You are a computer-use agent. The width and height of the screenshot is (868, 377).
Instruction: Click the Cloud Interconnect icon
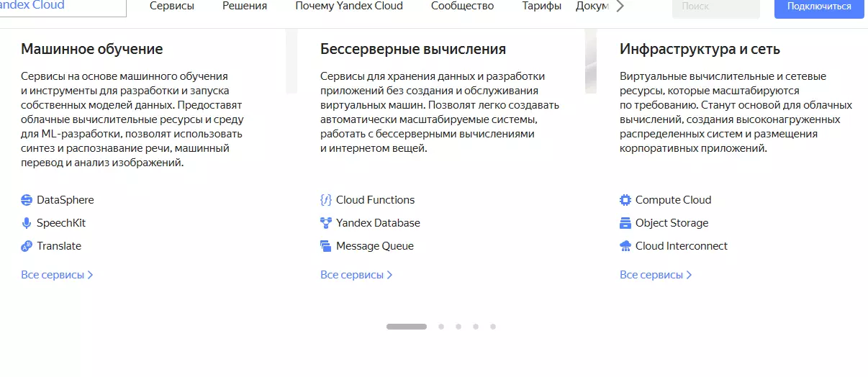click(x=625, y=246)
